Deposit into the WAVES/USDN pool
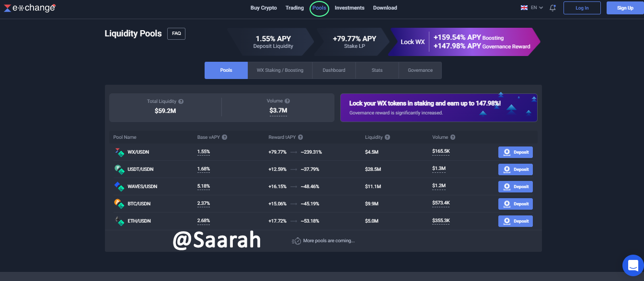Viewport: 644px width, 281px height. (516, 187)
